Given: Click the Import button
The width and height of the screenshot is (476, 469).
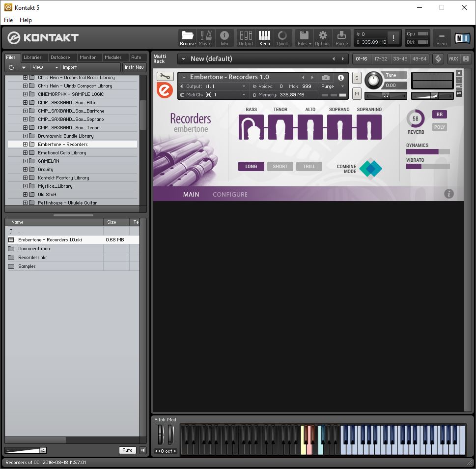Looking at the screenshot, I should 70,67.
